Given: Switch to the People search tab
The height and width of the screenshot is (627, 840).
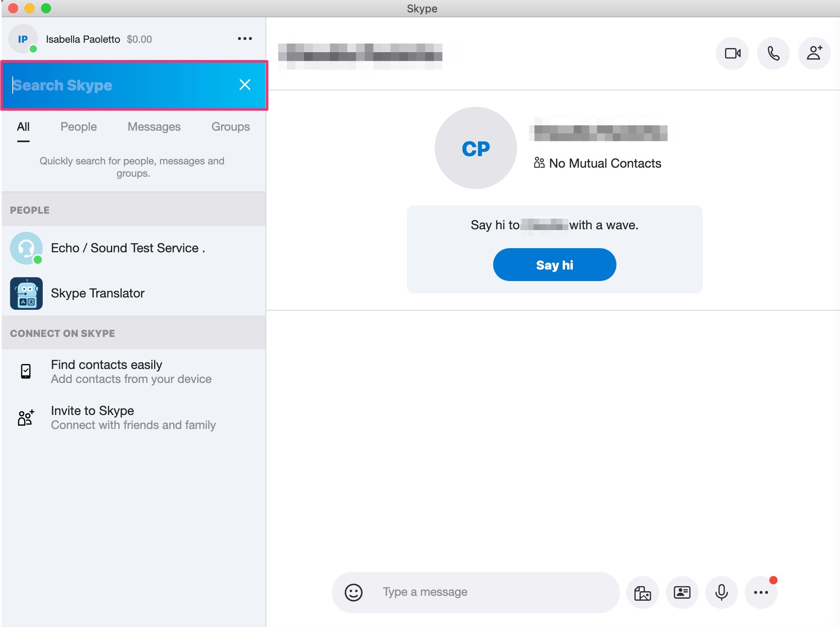Looking at the screenshot, I should (x=78, y=127).
